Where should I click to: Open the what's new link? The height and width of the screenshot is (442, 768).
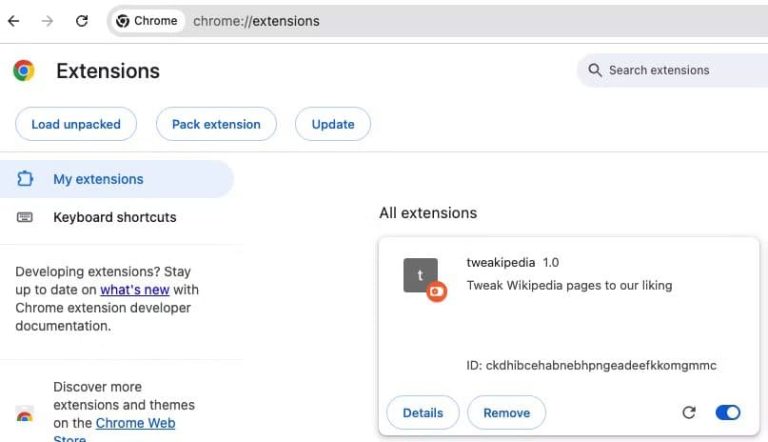(x=135, y=290)
